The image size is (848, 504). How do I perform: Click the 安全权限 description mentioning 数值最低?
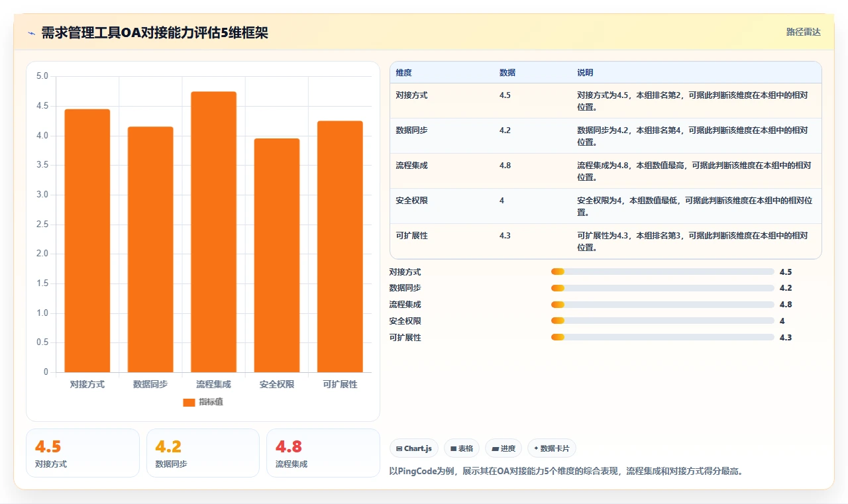[694, 206]
